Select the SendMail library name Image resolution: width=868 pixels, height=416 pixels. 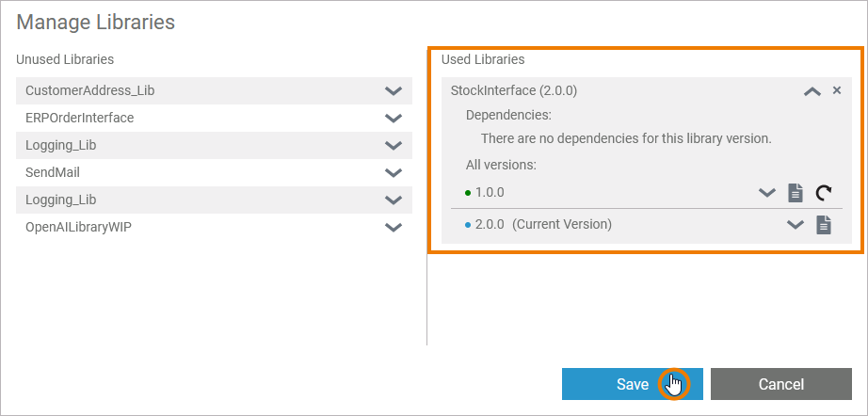53,173
